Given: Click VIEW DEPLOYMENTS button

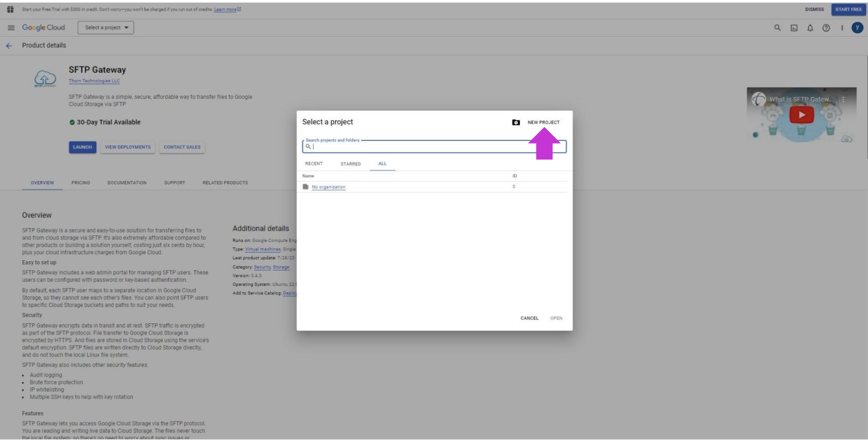Looking at the screenshot, I should [x=128, y=147].
